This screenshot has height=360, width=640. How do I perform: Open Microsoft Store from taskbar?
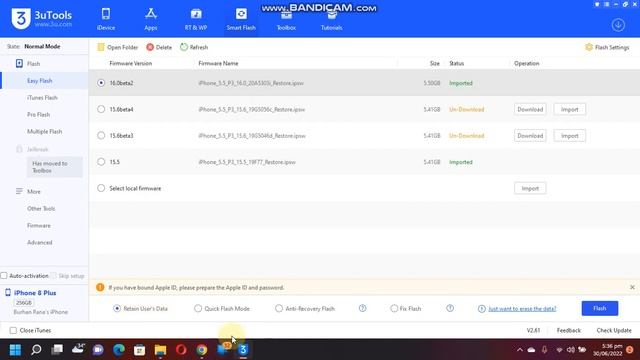(140, 350)
